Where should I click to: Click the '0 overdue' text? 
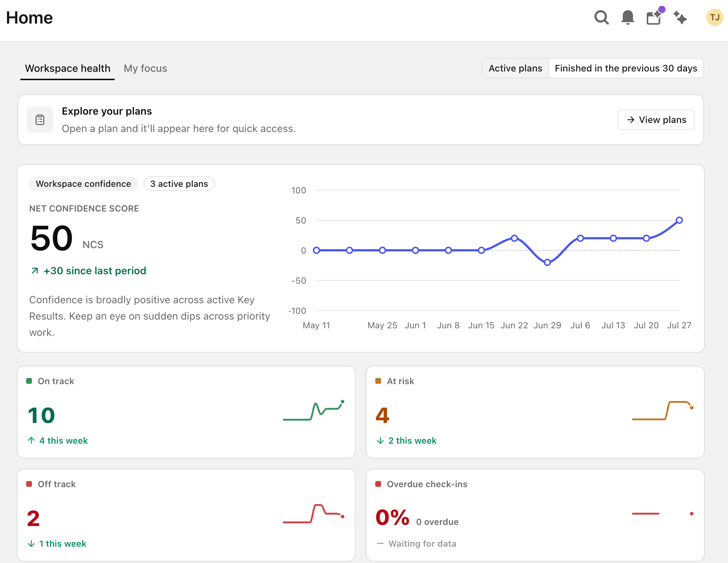click(x=437, y=522)
